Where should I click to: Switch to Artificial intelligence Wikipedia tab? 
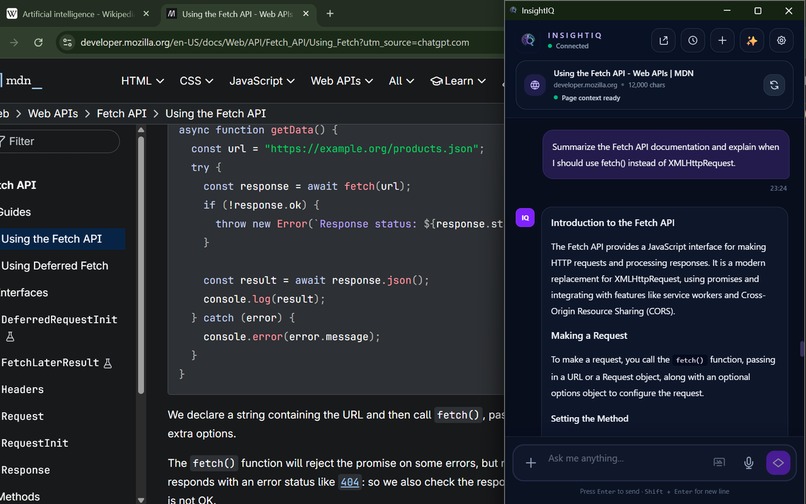click(x=78, y=14)
